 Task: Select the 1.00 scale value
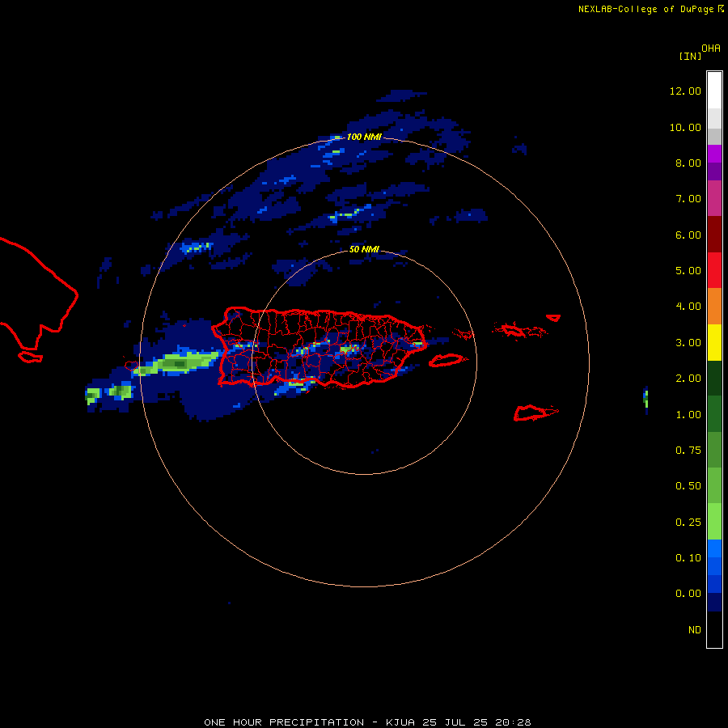coord(688,415)
